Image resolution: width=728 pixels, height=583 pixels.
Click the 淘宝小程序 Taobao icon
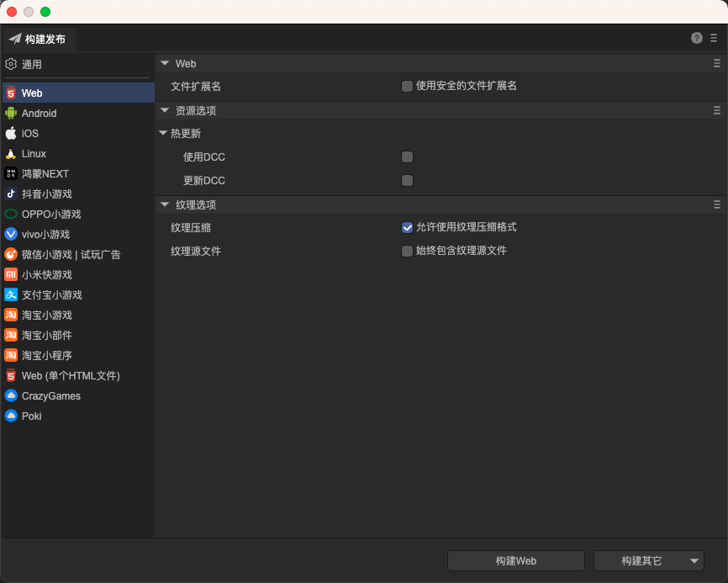click(11, 355)
